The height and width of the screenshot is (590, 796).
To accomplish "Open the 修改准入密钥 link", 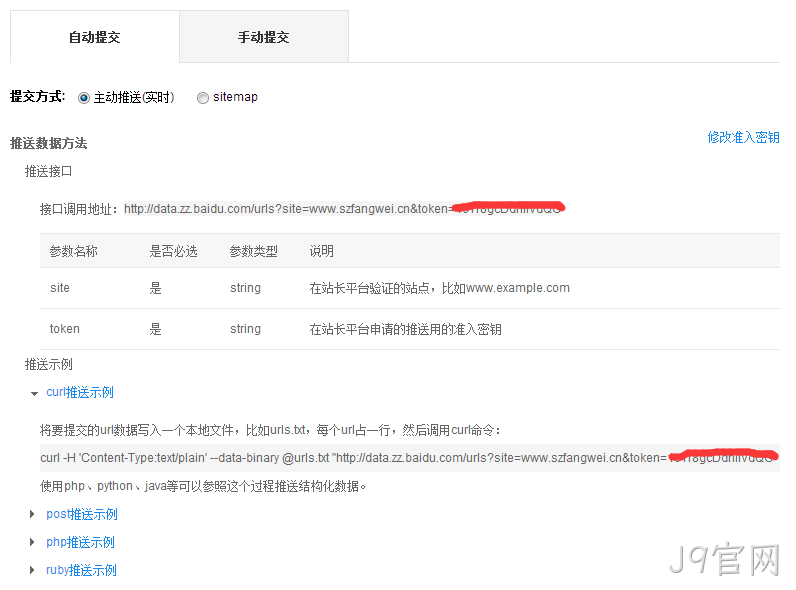I will coord(743,138).
